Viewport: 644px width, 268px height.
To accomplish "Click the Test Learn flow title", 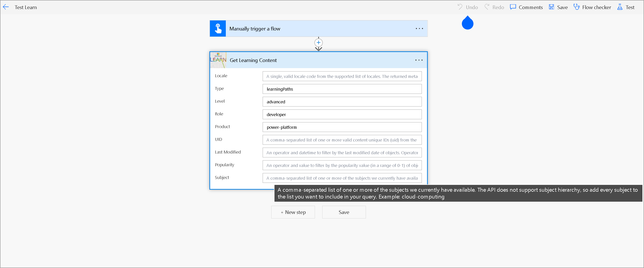I will (x=26, y=7).
